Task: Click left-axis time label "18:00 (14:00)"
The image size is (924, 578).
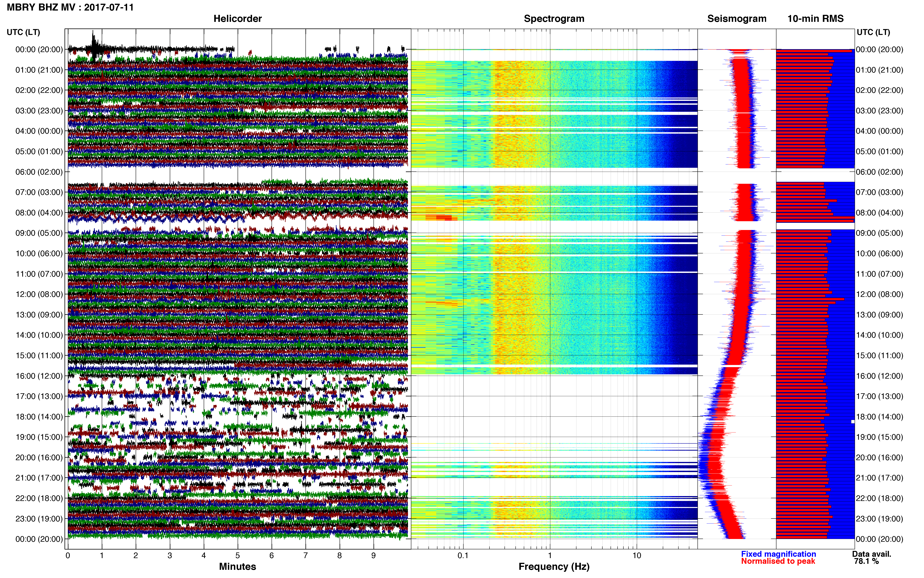Action: (39, 417)
